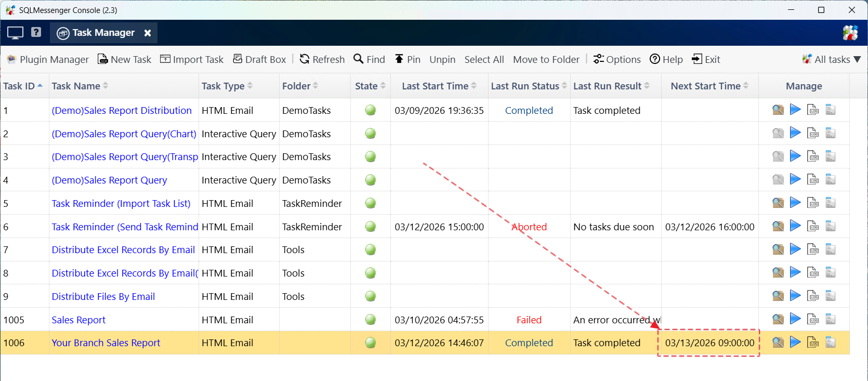The height and width of the screenshot is (381, 868).
Task: Preview Task Reminder (Import Task List)
Action: point(778,203)
